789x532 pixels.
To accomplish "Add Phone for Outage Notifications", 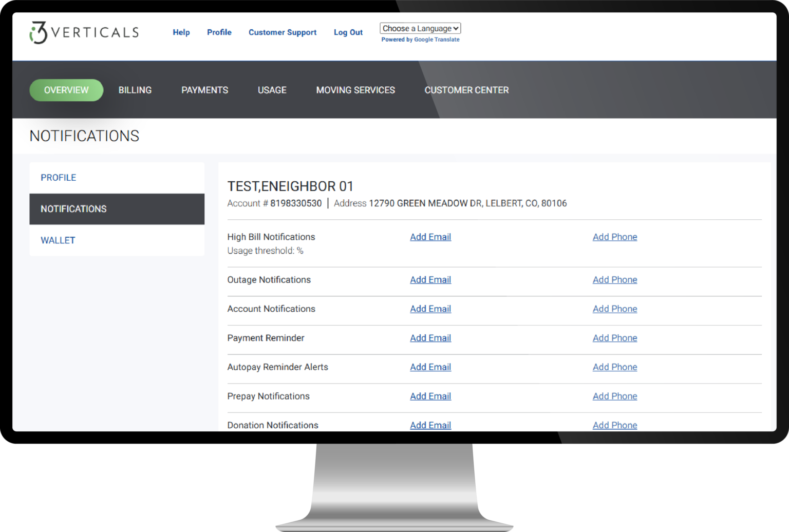I will 614,279.
